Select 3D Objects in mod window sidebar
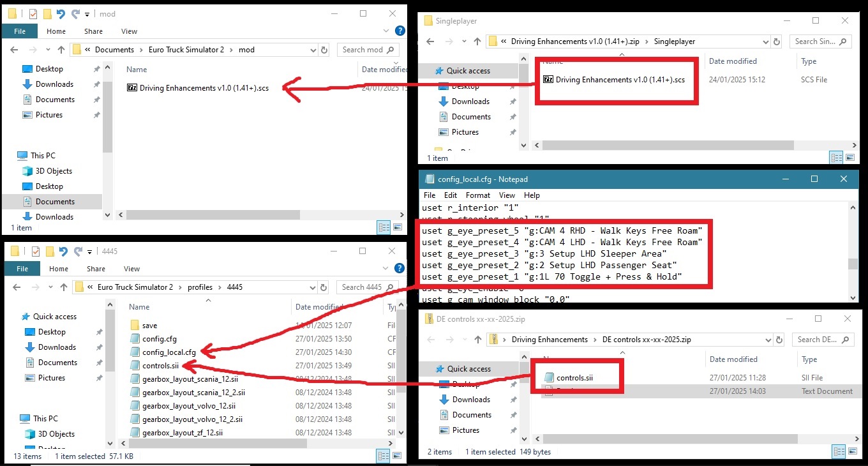Image resolution: width=868 pixels, height=466 pixels. click(54, 171)
